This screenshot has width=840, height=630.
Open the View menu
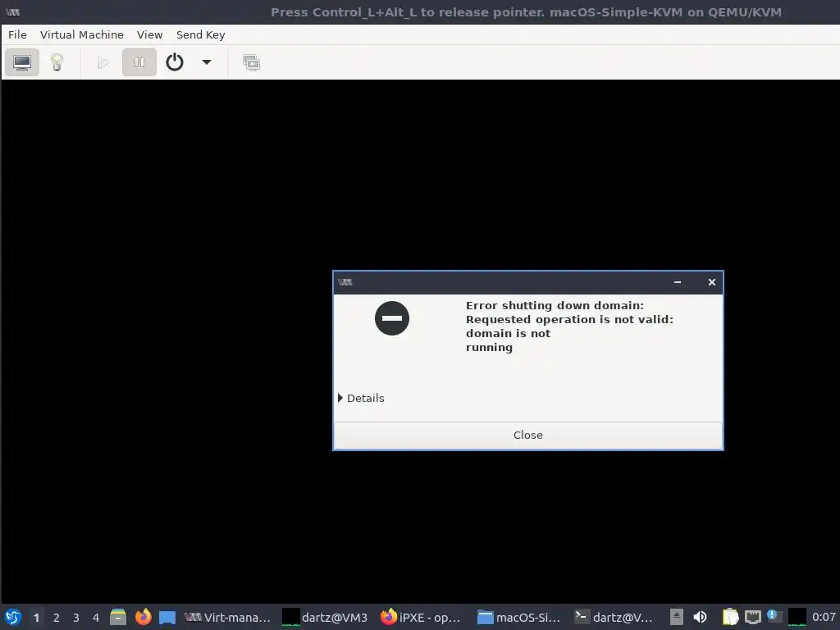coord(149,34)
